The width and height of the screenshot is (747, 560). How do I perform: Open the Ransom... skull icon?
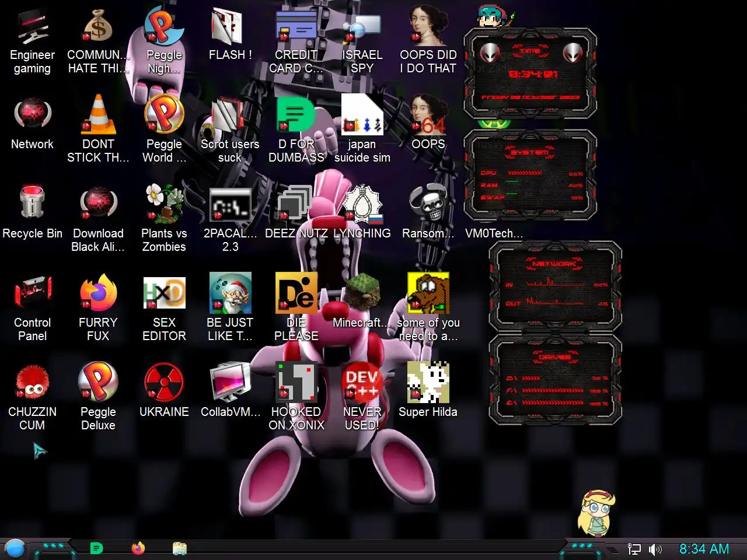tap(428, 213)
